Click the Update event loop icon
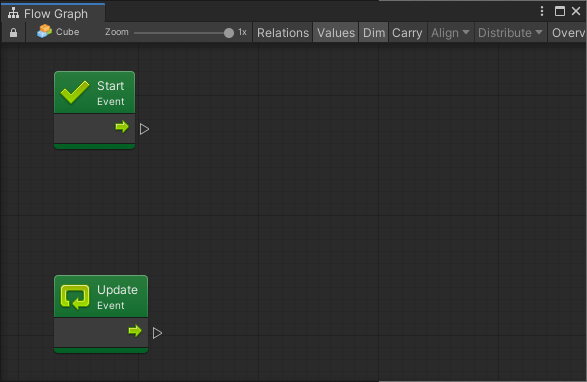This screenshot has height=382, width=587. point(75,297)
